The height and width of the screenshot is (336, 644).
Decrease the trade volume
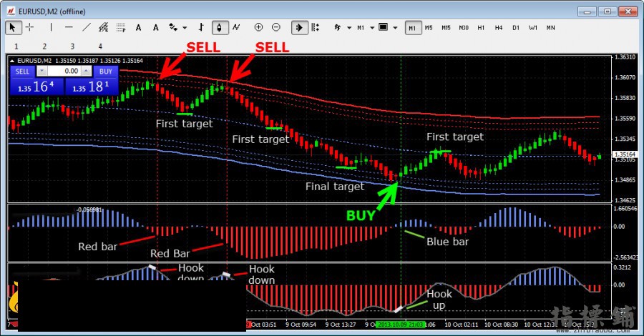pyautogui.click(x=42, y=71)
